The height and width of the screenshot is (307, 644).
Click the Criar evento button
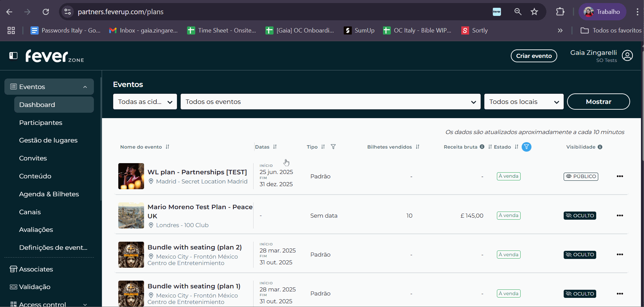(x=534, y=56)
